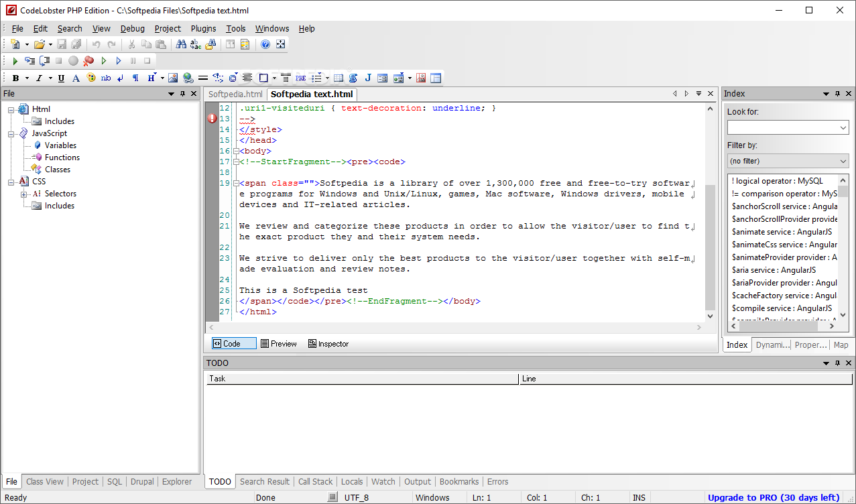Viewport: 856px width, 504px height.
Task: Click Upgrade to PRO link
Action: pyautogui.click(x=774, y=497)
